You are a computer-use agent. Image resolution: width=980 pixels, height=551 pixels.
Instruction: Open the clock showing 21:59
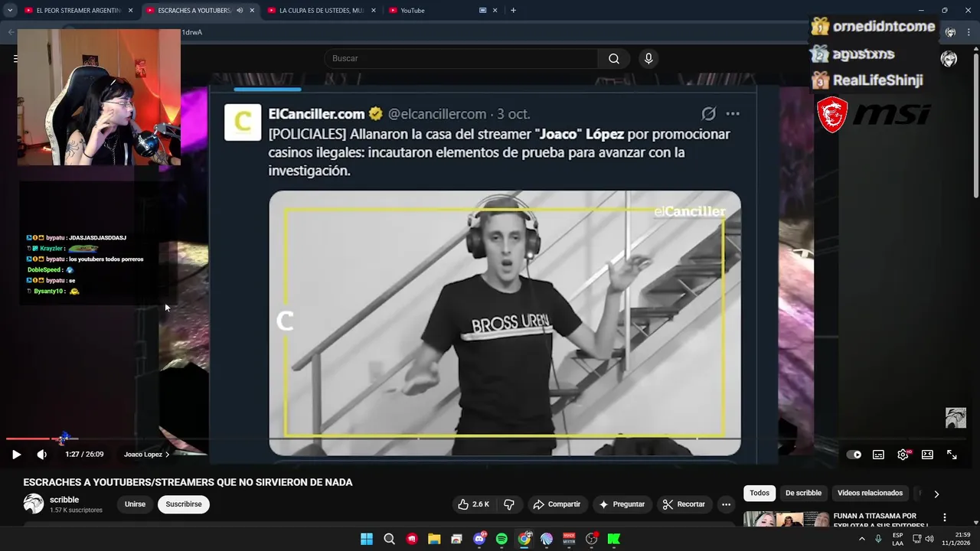pyautogui.click(x=956, y=539)
